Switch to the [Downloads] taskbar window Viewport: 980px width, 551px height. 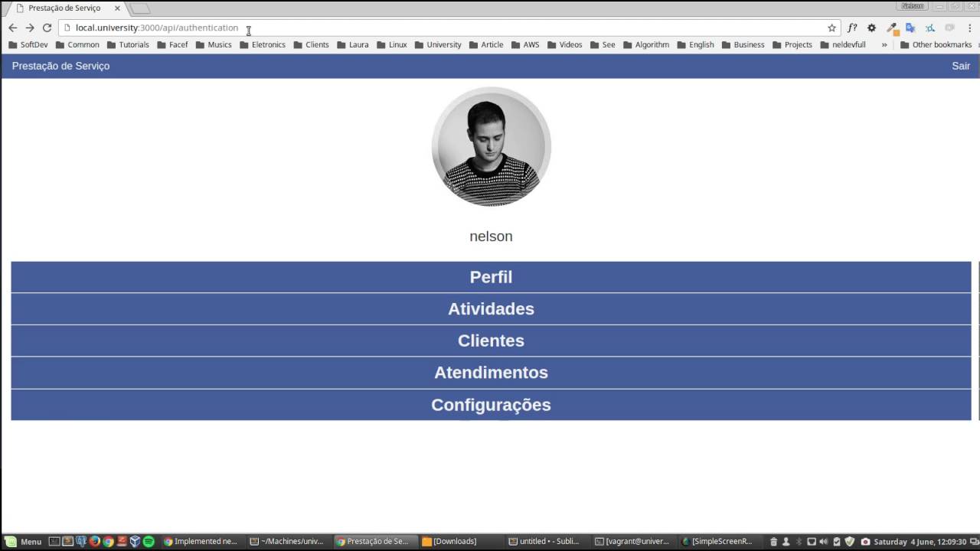click(x=461, y=541)
